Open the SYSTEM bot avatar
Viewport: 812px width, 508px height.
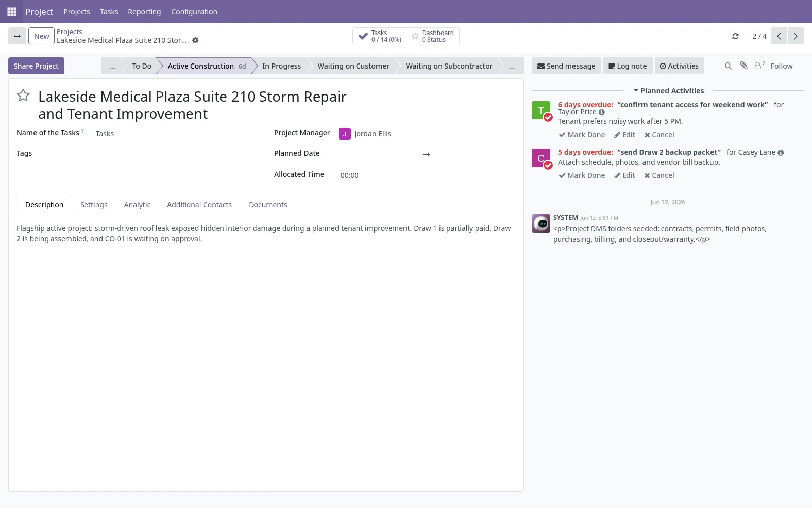[541, 224]
